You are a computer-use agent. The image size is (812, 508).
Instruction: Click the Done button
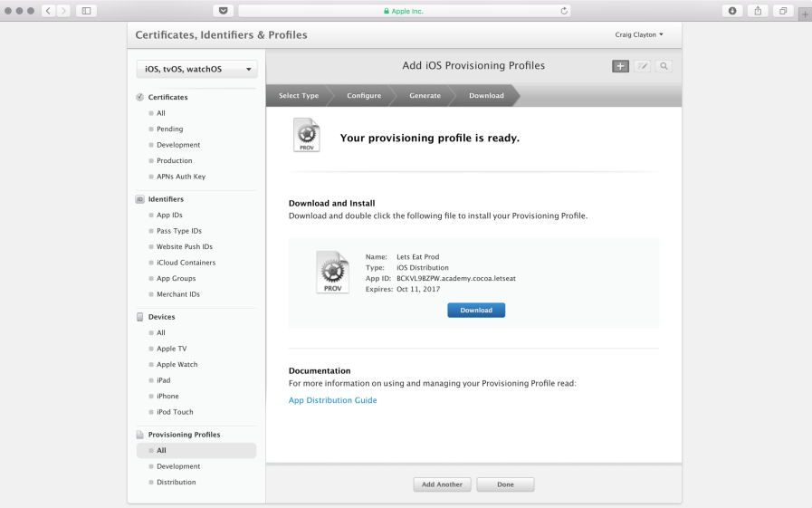tap(505, 484)
